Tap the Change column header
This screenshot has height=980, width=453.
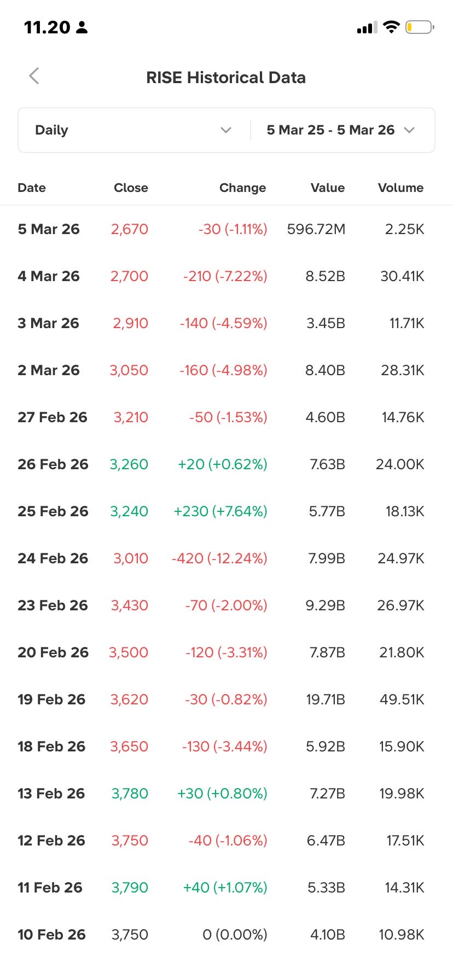coord(242,188)
